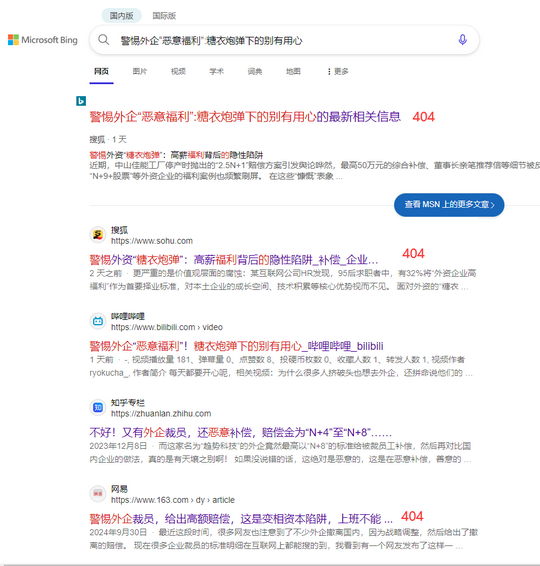Click the search magnifier icon
This screenshot has height=566, width=540.
(x=104, y=40)
